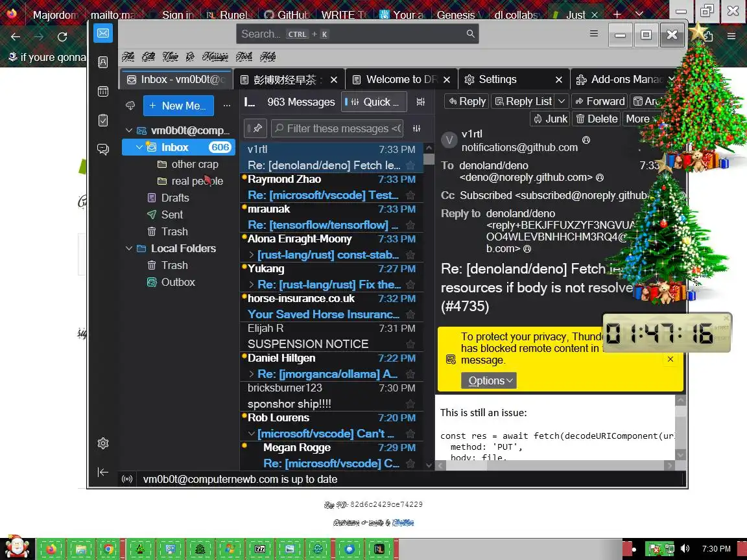Open remote content Options dropdown
Viewport: 747px width, 560px height.
click(489, 380)
